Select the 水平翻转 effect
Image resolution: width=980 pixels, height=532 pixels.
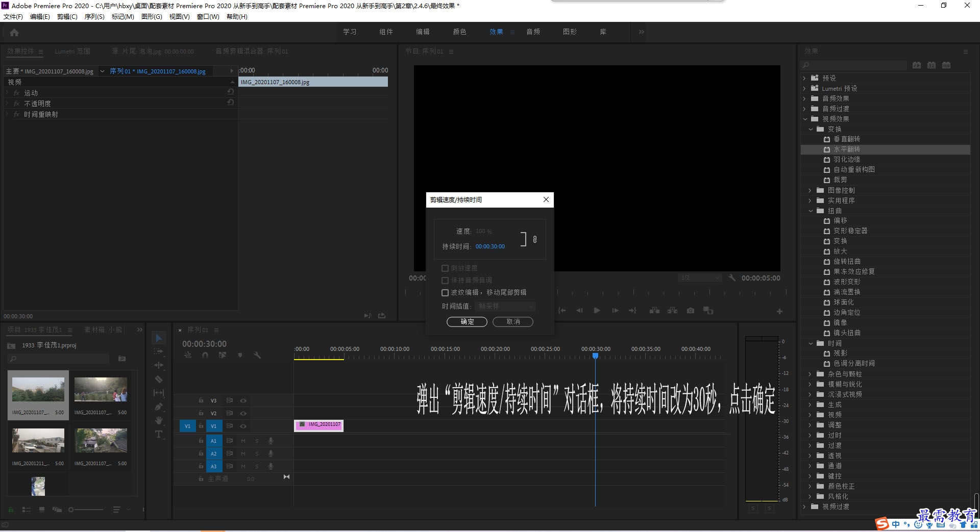pyautogui.click(x=885, y=149)
